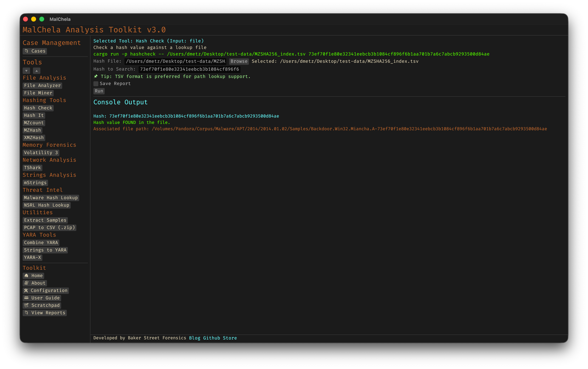The width and height of the screenshot is (588, 369).
Task: Click the Run button
Action: click(x=99, y=91)
